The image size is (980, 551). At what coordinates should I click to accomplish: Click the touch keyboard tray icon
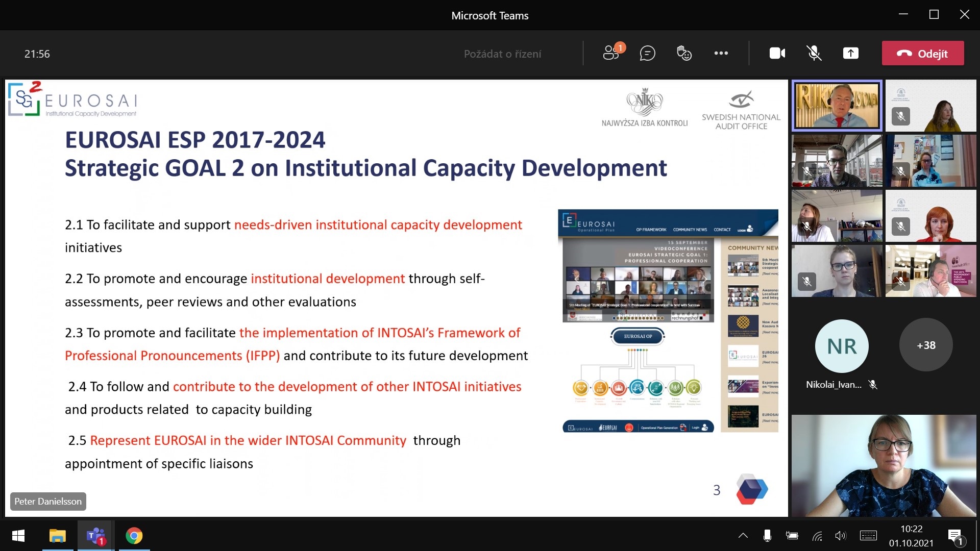tap(868, 536)
